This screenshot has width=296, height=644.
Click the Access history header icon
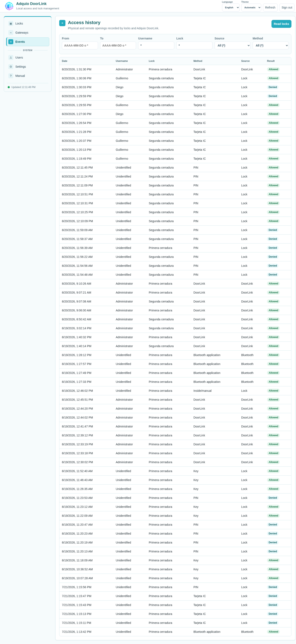62,23
